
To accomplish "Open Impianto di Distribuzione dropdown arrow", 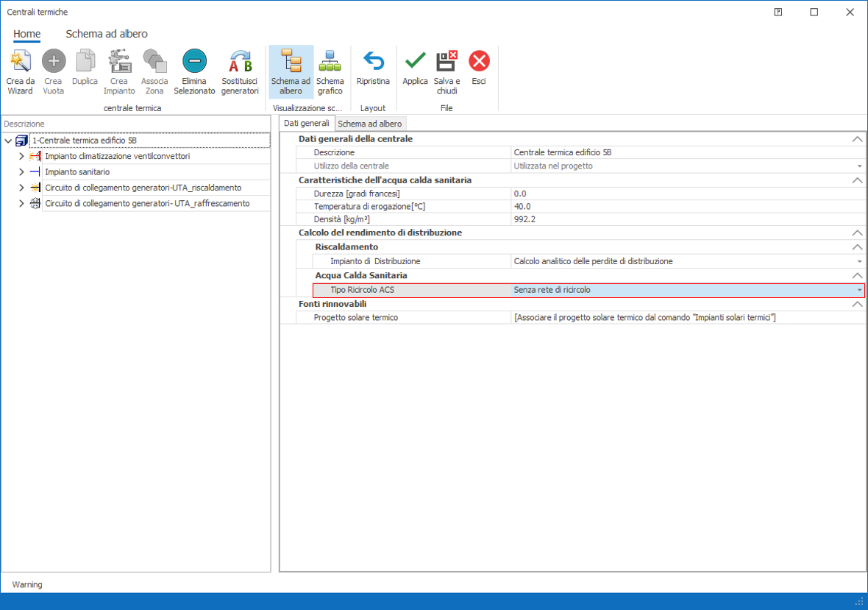I will click(858, 262).
